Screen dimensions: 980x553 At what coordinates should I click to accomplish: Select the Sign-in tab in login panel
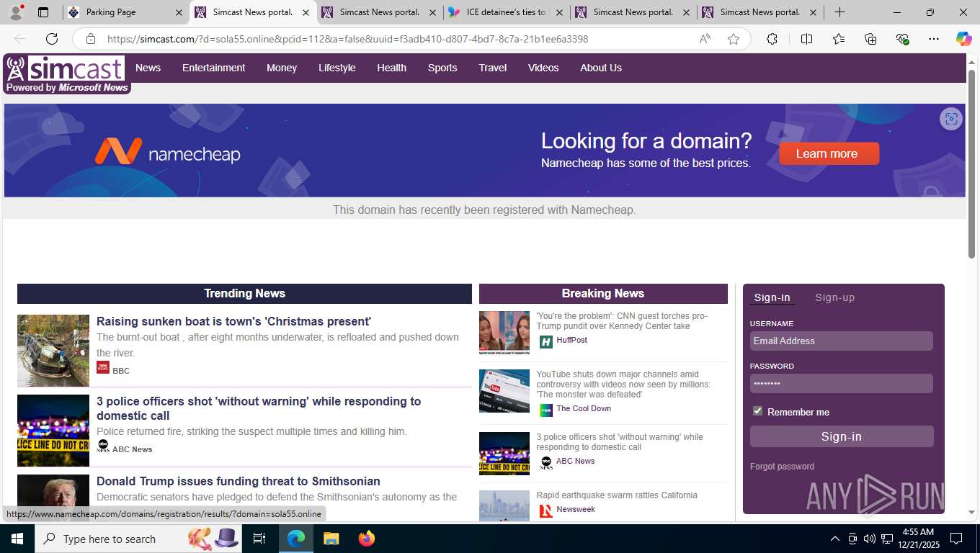[772, 297]
